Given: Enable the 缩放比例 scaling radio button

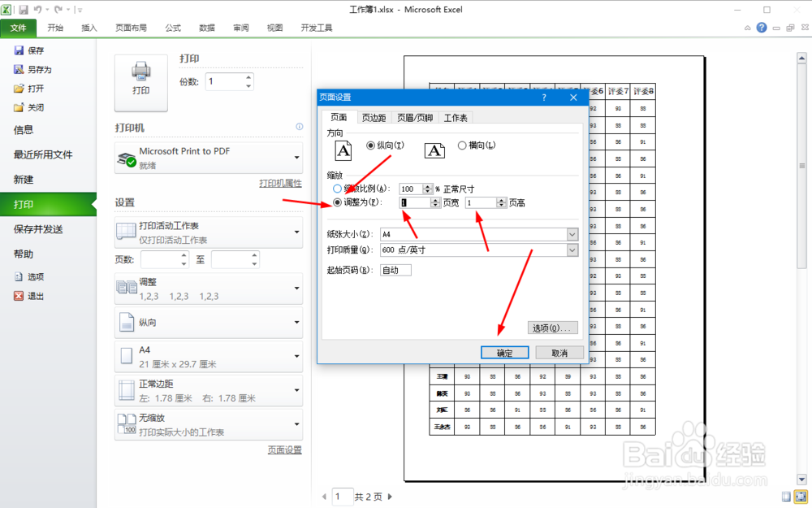Looking at the screenshot, I should [x=338, y=188].
